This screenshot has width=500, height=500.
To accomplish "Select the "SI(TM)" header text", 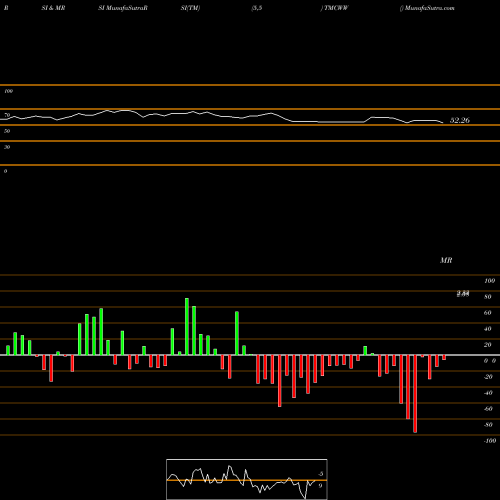I will pos(190,8).
